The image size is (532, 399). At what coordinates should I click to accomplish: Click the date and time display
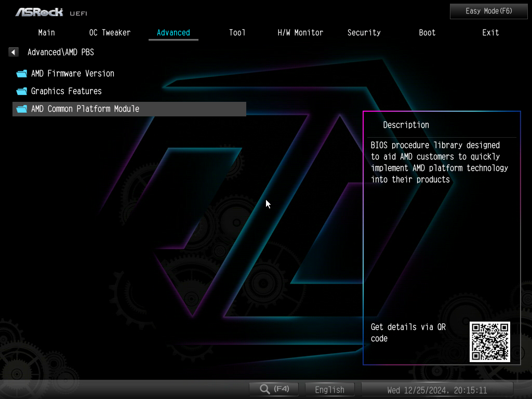[437, 390]
